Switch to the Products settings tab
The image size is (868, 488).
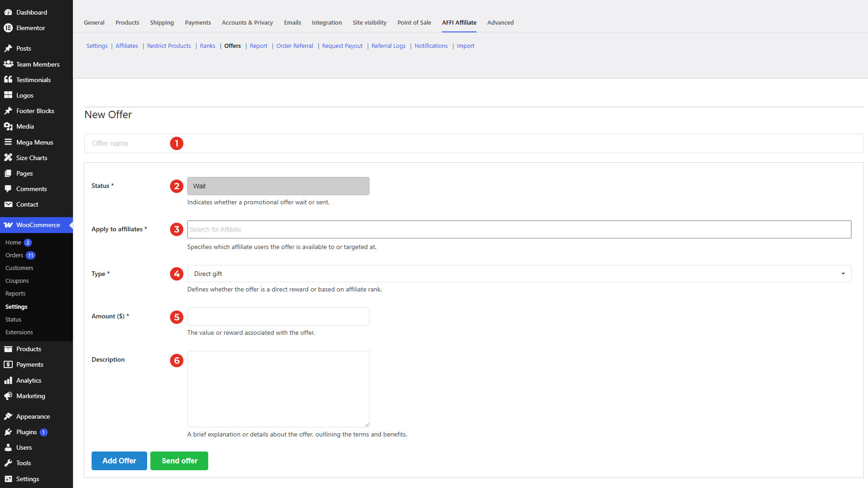coord(127,22)
